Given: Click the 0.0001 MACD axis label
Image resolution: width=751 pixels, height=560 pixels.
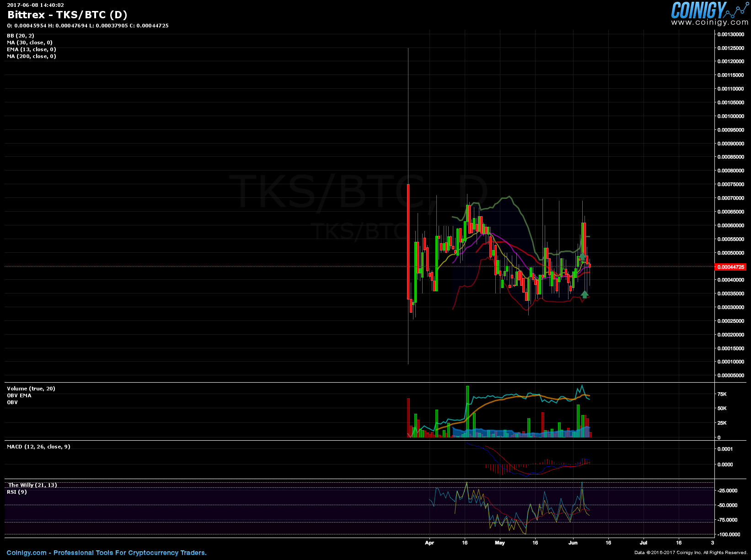Looking at the screenshot, I should click(725, 449).
